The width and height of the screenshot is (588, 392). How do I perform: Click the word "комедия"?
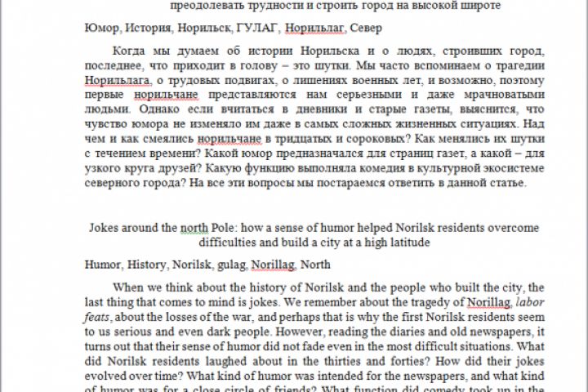point(382,168)
